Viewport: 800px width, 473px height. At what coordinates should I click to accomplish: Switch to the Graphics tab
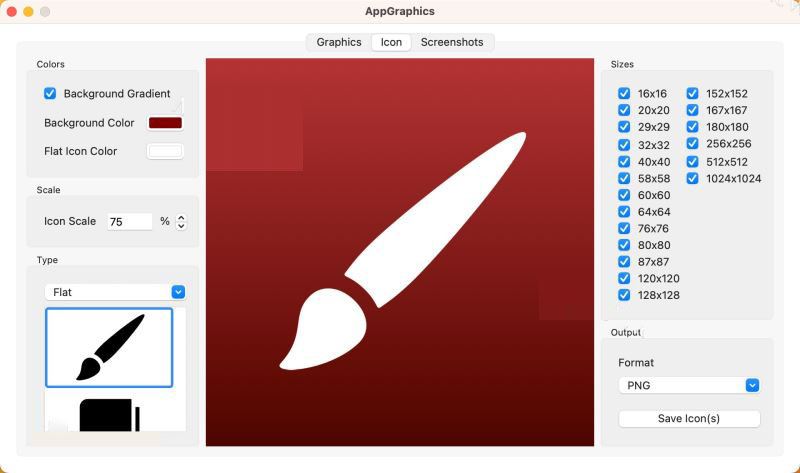click(x=339, y=42)
